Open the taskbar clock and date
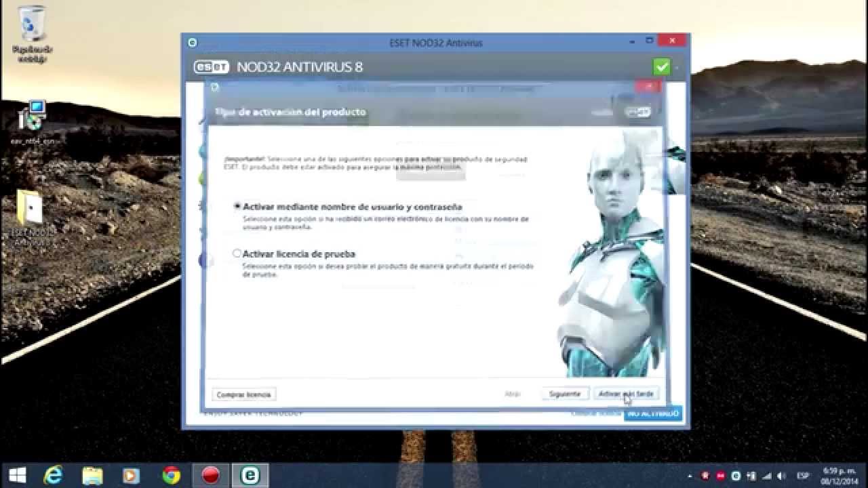Screen dimensions: 868x488 pos(840,475)
